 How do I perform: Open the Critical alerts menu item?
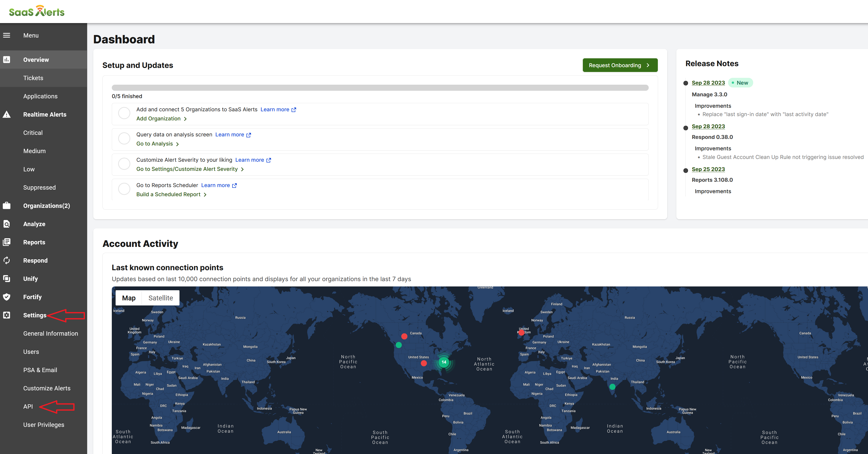43,133
